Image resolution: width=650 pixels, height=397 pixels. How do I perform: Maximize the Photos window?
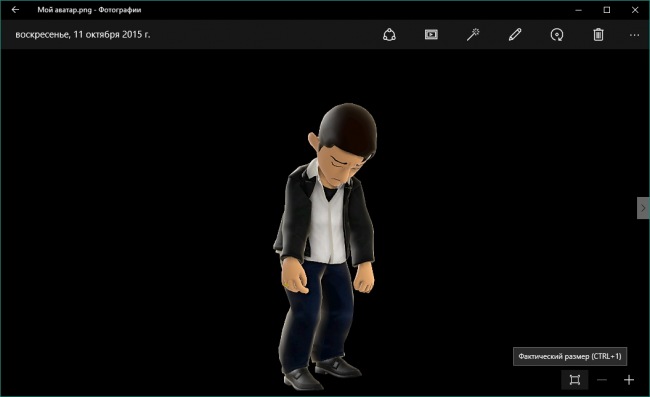[x=606, y=10]
